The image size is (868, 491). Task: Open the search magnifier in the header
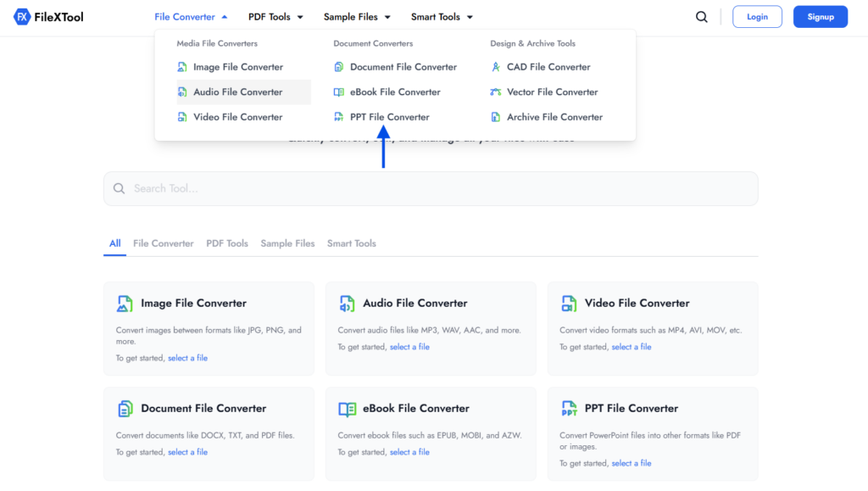pyautogui.click(x=701, y=16)
